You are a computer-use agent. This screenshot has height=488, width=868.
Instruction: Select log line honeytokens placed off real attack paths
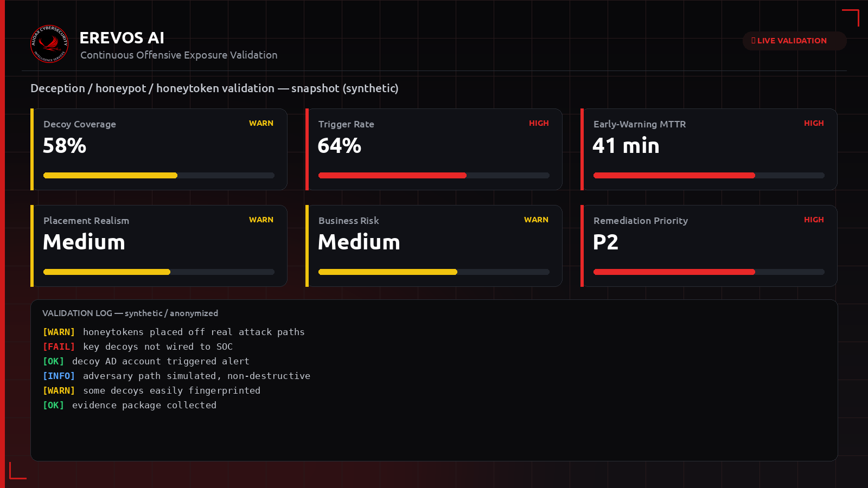pyautogui.click(x=174, y=332)
